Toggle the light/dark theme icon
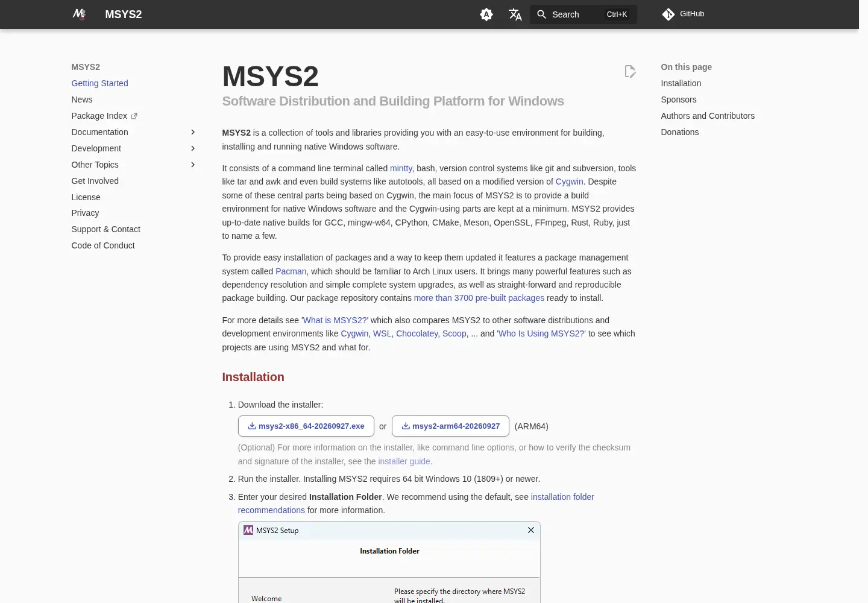The image size is (868, 603). (486, 14)
